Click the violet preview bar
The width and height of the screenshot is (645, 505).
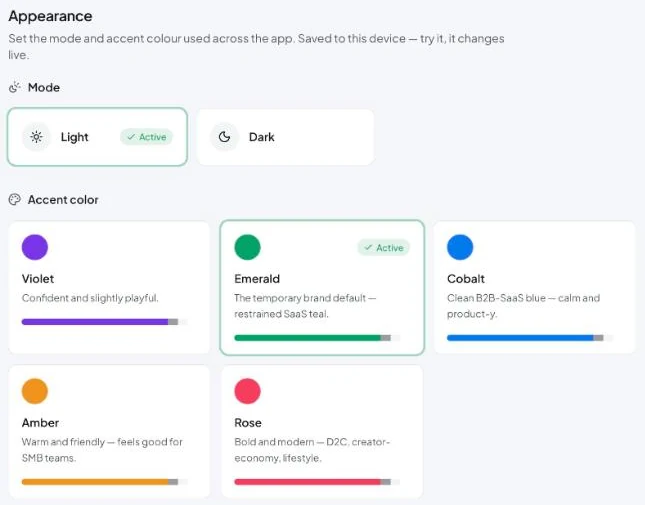(104, 322)
